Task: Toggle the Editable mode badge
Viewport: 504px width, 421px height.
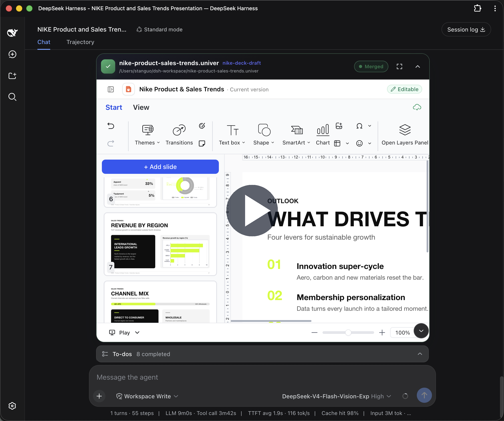Action: [404, 89]
